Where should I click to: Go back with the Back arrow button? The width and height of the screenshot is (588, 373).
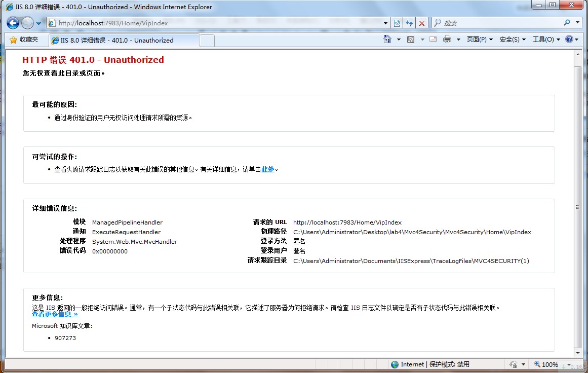[13, 23]
